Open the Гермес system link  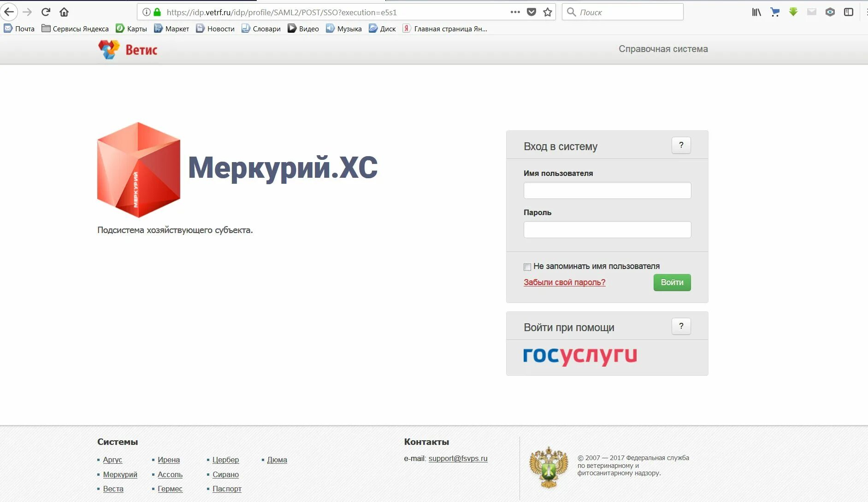coord(170,489)
